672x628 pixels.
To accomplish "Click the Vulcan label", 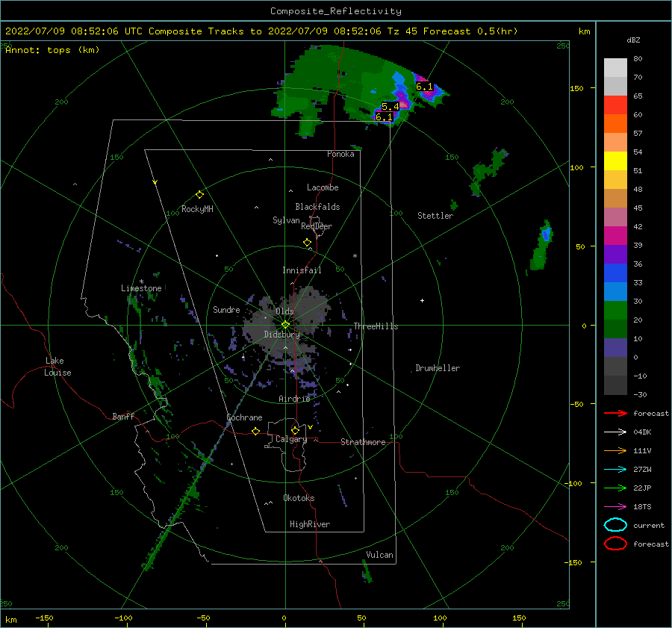I will (x=379, y=555).
